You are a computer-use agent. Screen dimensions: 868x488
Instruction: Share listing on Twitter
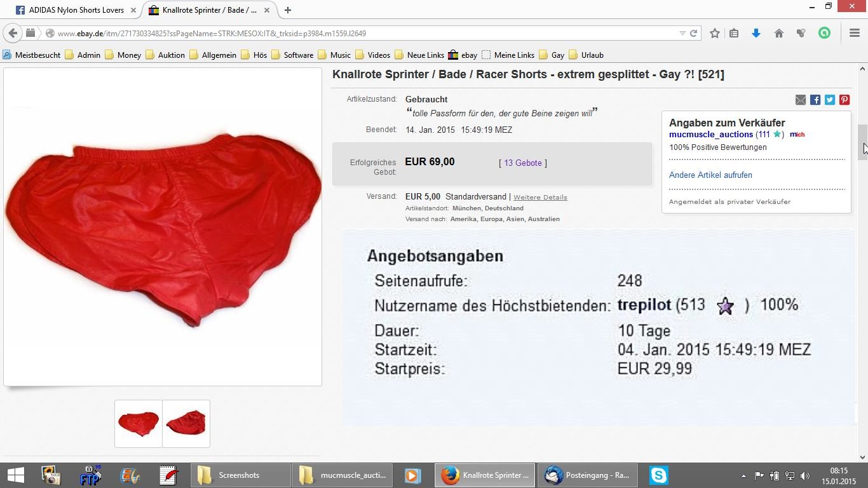pos(830,100)
